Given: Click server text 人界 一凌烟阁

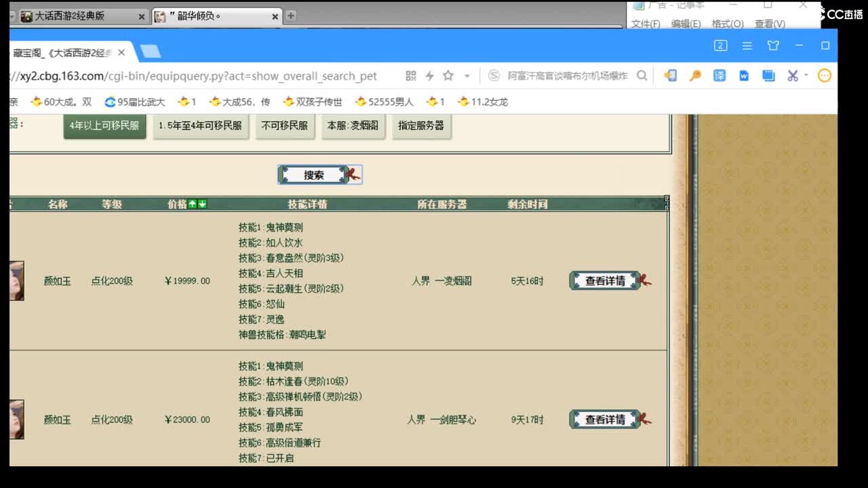Looking at the screenshot, I should [x=441, y=281].
